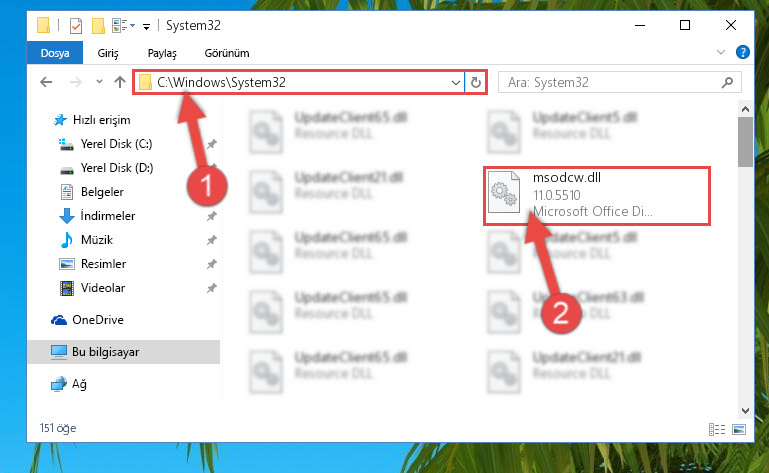The image size is (769, 473).
Task: Expand the ribbon chevron
Action: (x=720, y=52)
